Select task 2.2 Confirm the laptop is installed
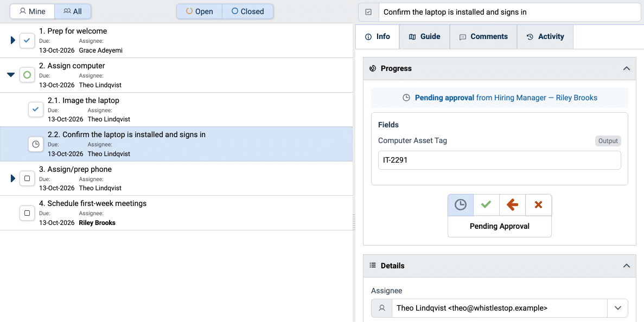 click(176, 144)
